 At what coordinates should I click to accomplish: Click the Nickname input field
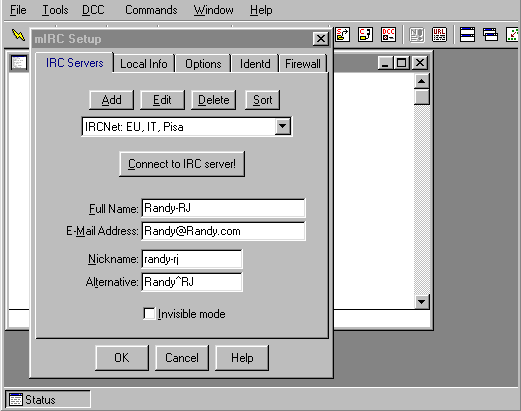click(x=192, y=259)
